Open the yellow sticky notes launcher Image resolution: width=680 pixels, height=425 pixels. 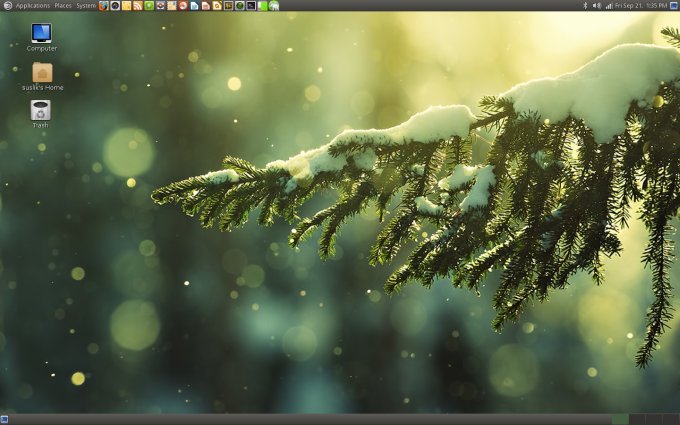click(x=126, y=6)
